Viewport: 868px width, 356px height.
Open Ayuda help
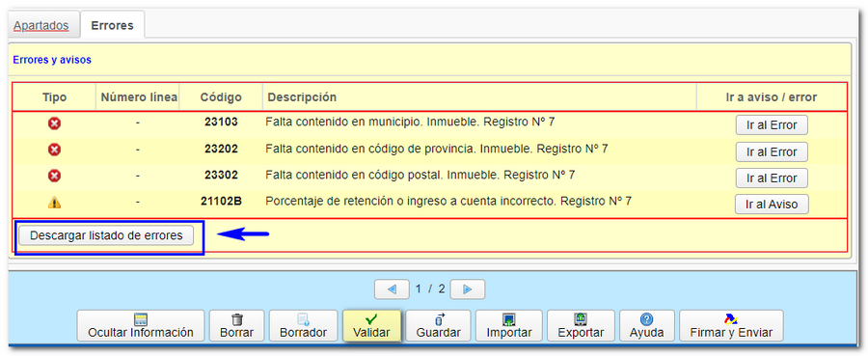pos(646,325)
